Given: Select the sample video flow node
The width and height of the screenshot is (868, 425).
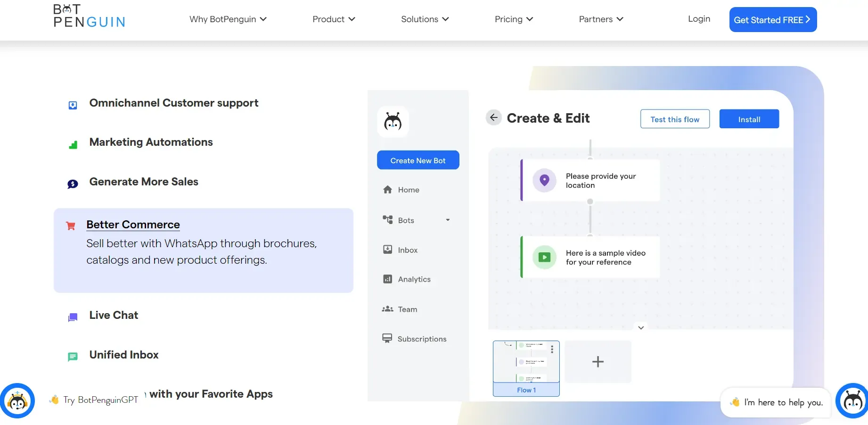Looking at the screenshot, I should pos(590,257).
